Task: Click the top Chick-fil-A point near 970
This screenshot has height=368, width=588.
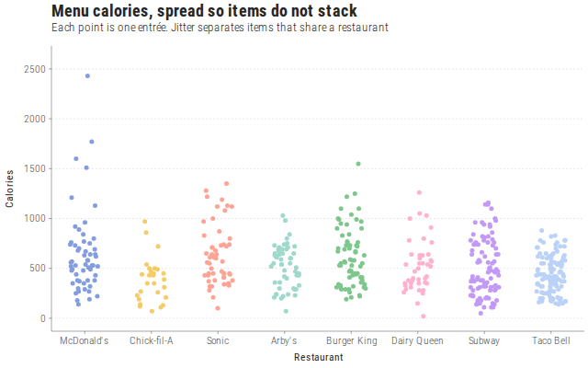Action: click(x=145, y=222)
